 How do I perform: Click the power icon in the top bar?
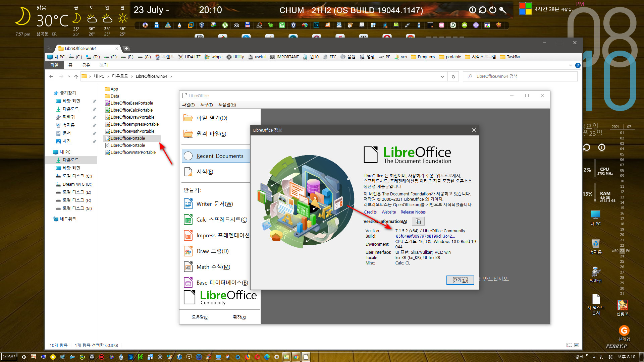click(492, 10)
